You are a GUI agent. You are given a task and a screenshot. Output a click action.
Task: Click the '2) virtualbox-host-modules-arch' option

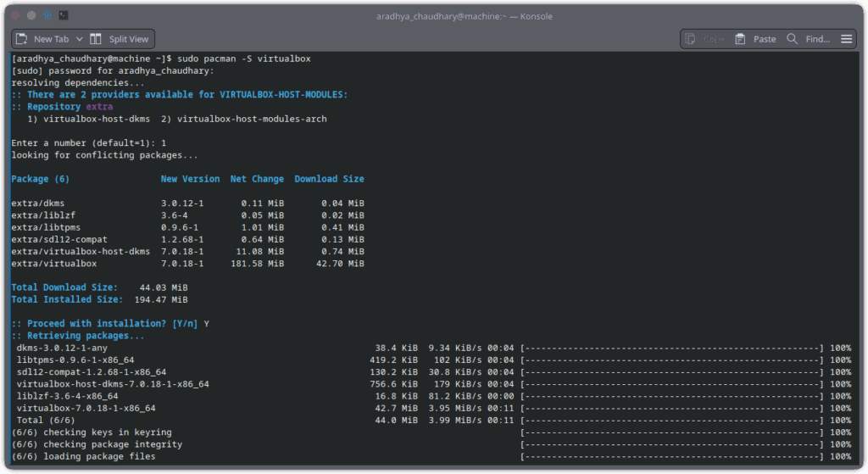coord(244,119)
